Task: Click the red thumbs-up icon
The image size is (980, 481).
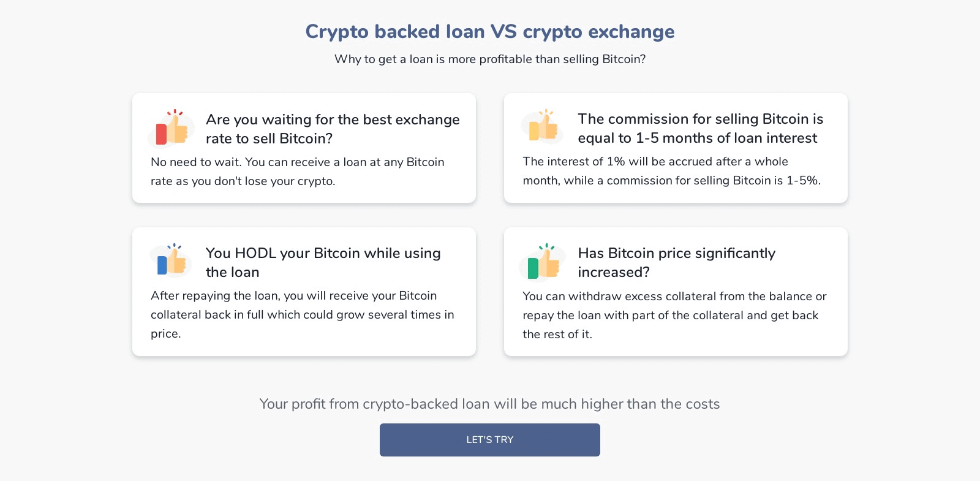Action: (x=171, y=127)
